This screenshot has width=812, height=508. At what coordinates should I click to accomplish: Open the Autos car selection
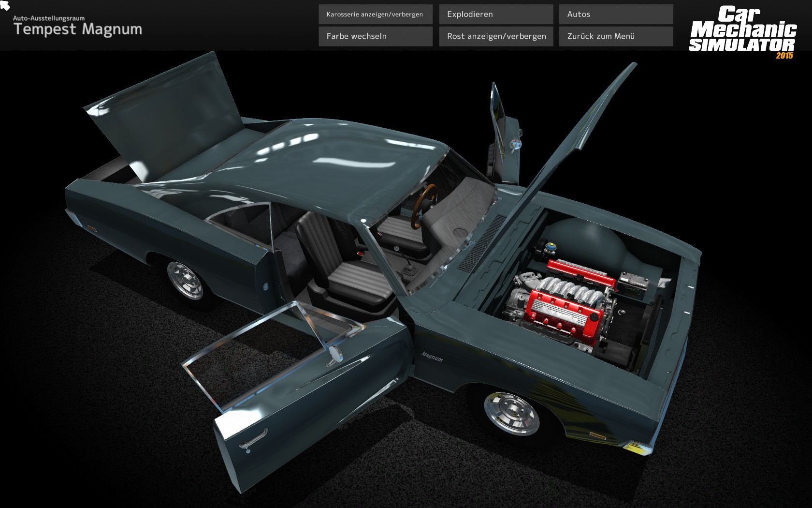click(616, 15)
